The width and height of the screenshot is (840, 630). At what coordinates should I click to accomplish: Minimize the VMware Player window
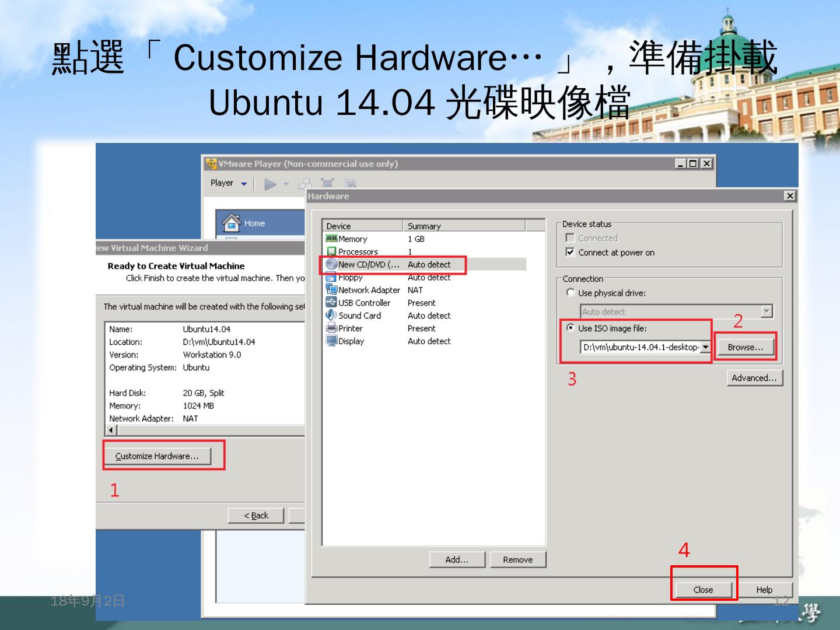pyautogui.click(x=681, y=163)
